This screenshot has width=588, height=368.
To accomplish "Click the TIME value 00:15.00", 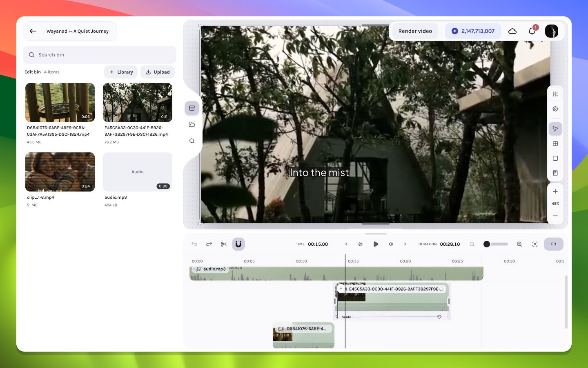I will point(318,244).
